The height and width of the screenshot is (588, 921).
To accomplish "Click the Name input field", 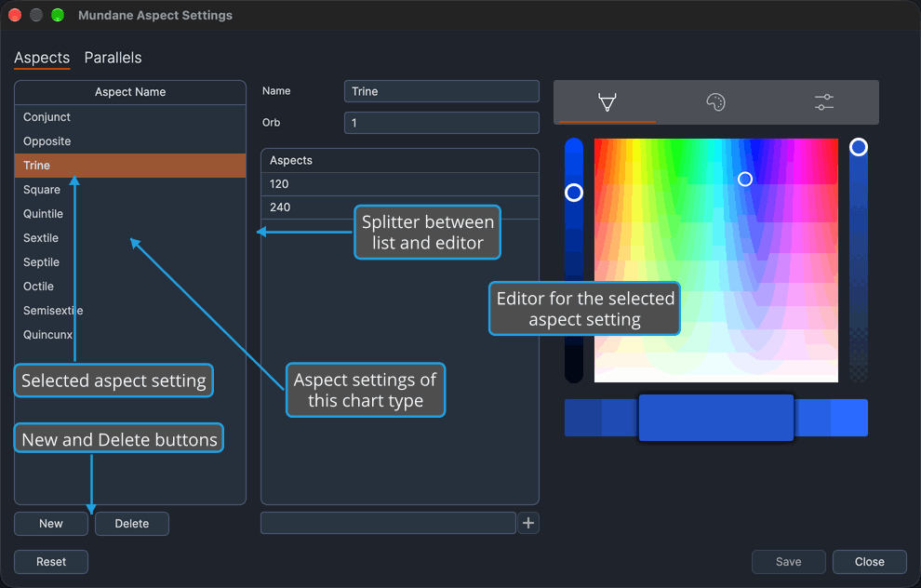I will click(441, 91).
